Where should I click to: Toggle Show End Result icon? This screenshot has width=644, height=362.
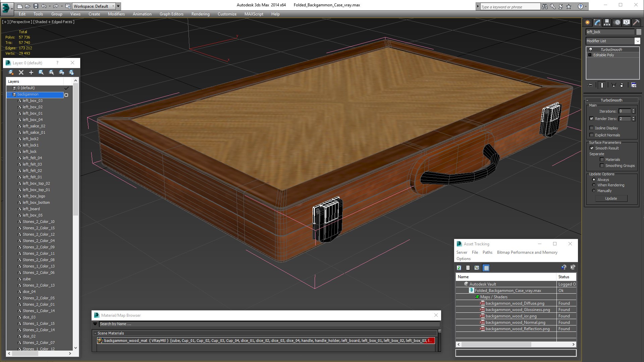click(x=602, y=85)
